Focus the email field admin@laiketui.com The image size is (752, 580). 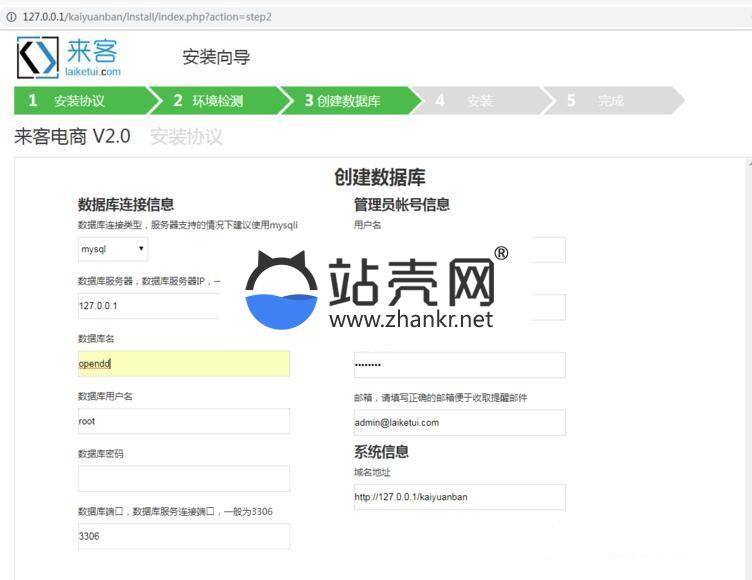point(459,422)
